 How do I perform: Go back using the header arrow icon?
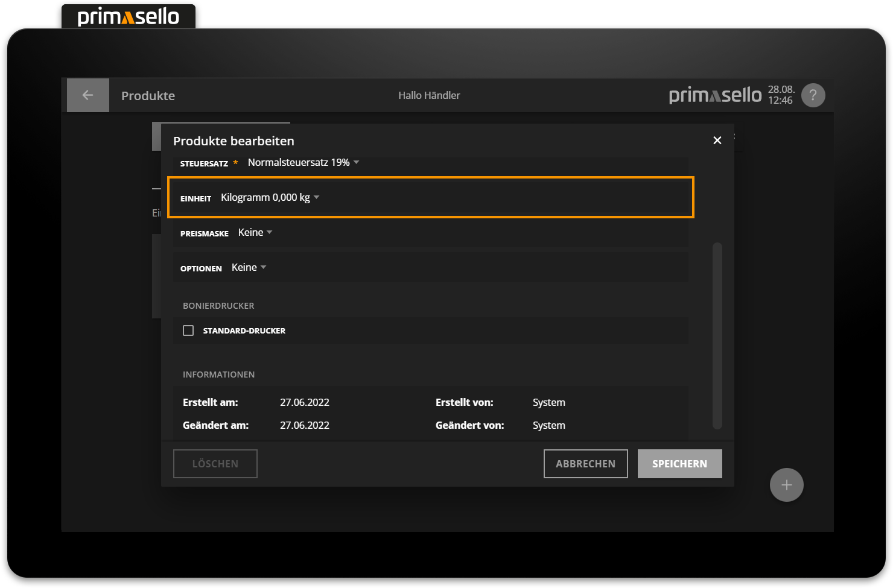click(x=87, y=95)
